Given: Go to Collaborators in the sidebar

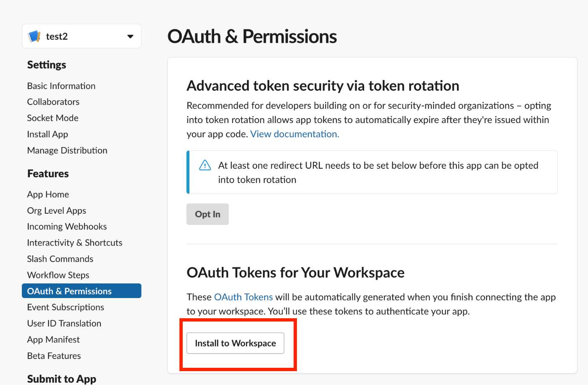Looking at the screenshot, I should (x=53, y=102).
